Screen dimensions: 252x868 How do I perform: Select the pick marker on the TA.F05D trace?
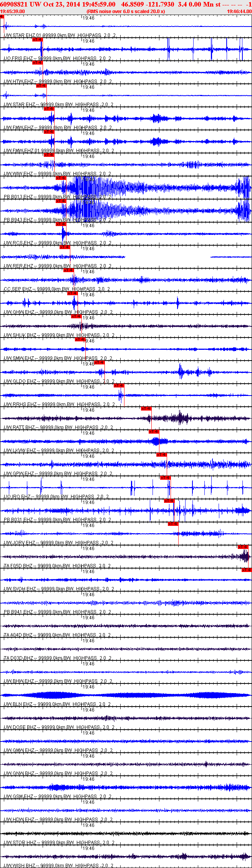243,547
